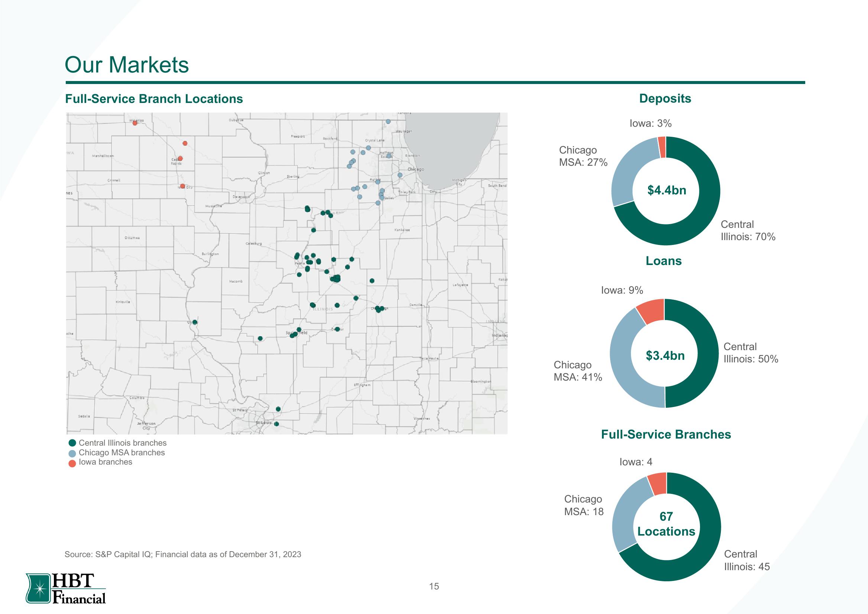Click the "Deposits" chart heading

[x=665, y=98]
